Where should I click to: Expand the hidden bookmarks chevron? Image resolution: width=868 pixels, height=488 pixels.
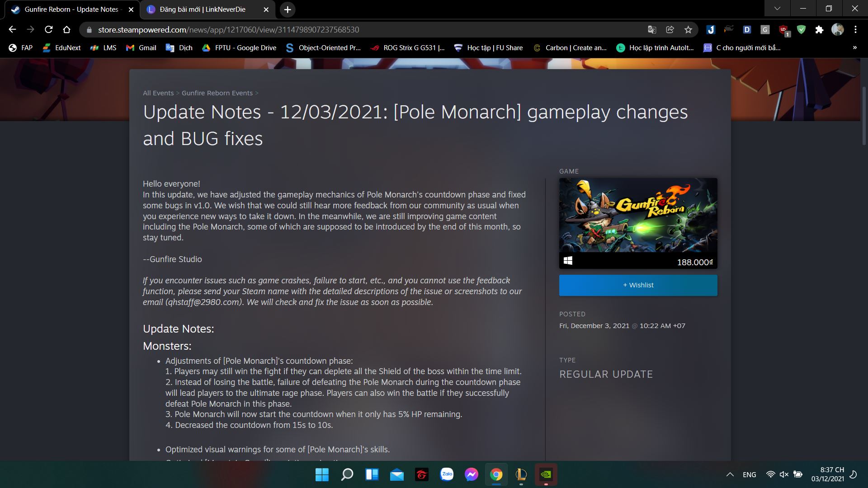point(854,47)
